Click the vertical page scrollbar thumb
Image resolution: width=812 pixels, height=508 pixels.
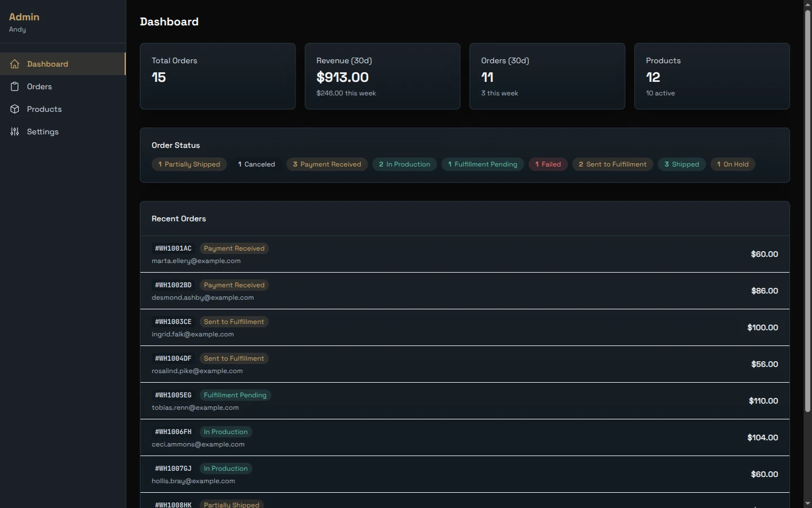pyautogui.click(x=807, y=211)
